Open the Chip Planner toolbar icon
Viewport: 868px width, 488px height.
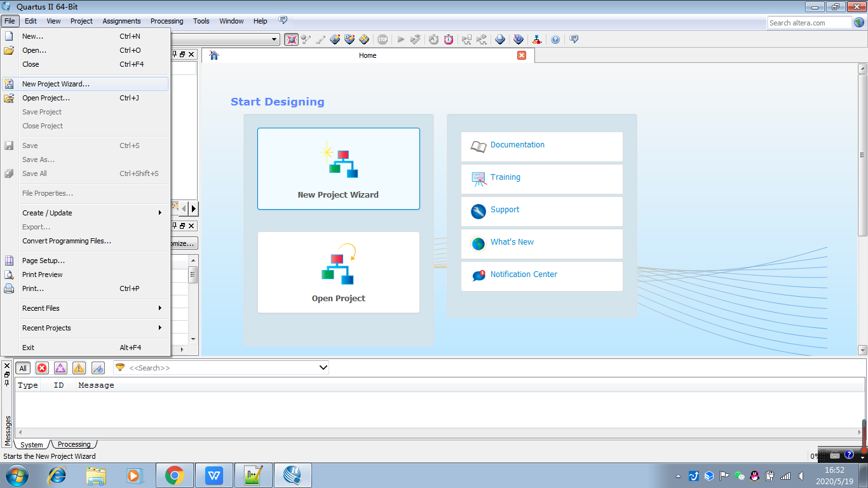click(364, 39)
